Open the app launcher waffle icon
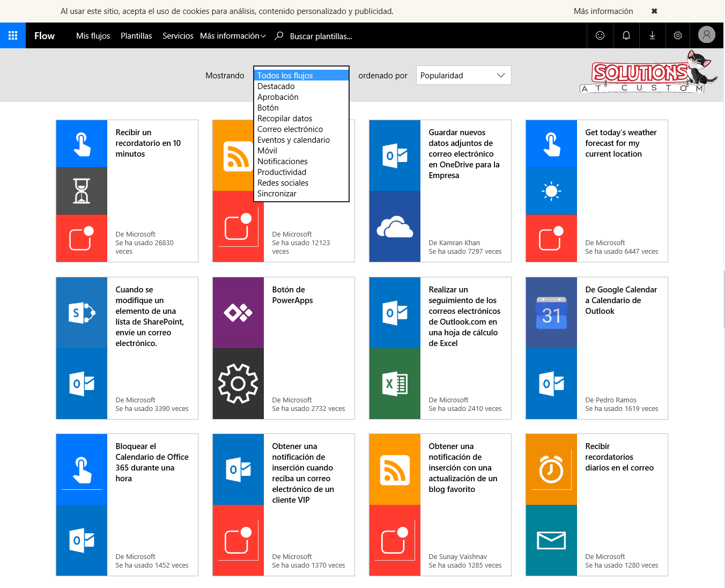 click(x=13, y=35)
